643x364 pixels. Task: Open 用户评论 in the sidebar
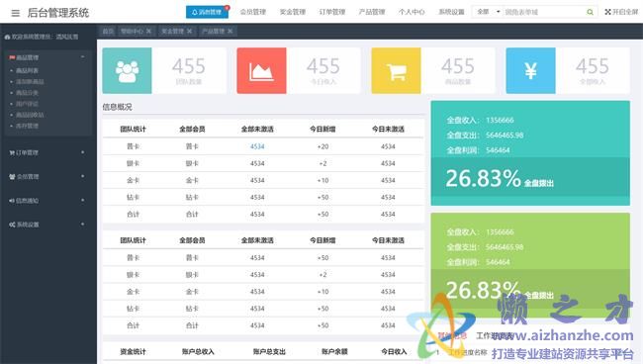click(27, 104)
